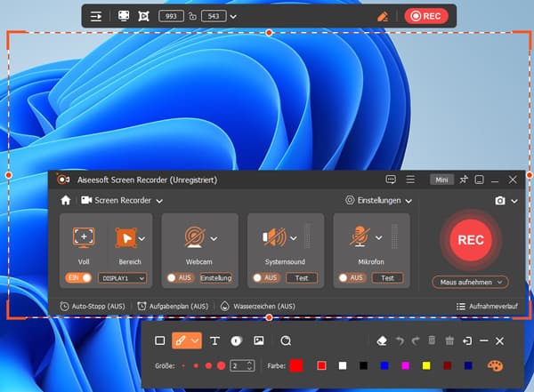Expand the brush tool options arrow
Image resolution: width=534 pixels, height=392 pixels.
coord(196,340)
